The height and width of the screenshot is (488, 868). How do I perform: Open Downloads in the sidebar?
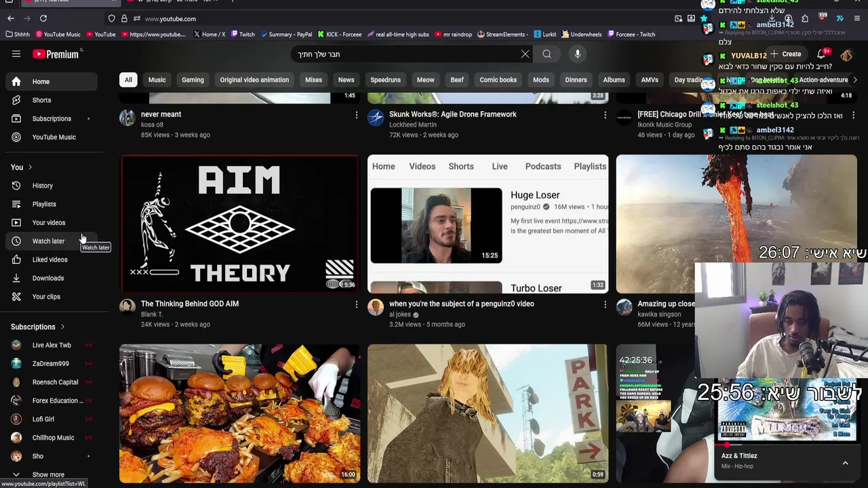[53, 278]
